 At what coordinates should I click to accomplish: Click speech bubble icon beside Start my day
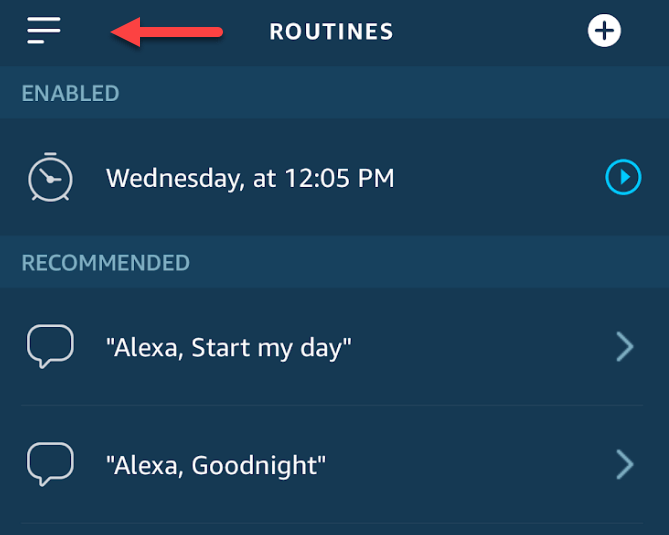[x=50, y=346]
